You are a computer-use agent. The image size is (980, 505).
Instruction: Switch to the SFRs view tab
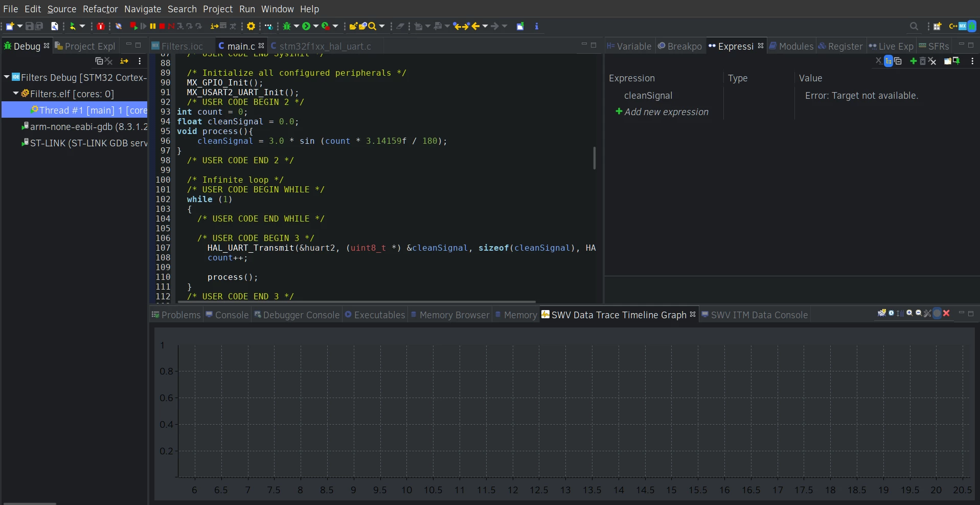pos(934,46)
